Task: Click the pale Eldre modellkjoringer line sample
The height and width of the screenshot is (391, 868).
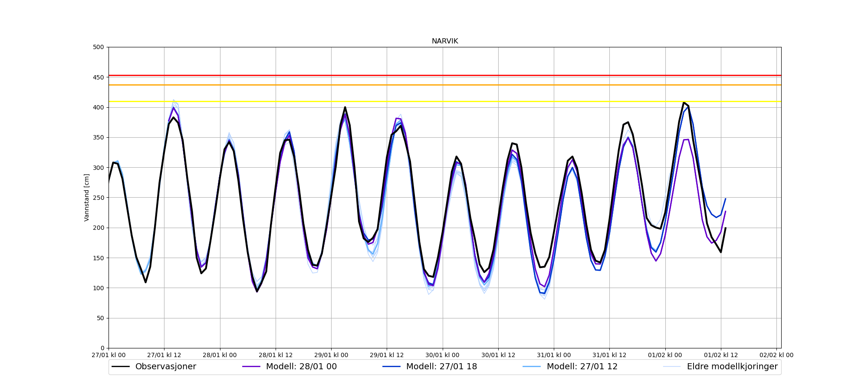Action: [672, 367]
